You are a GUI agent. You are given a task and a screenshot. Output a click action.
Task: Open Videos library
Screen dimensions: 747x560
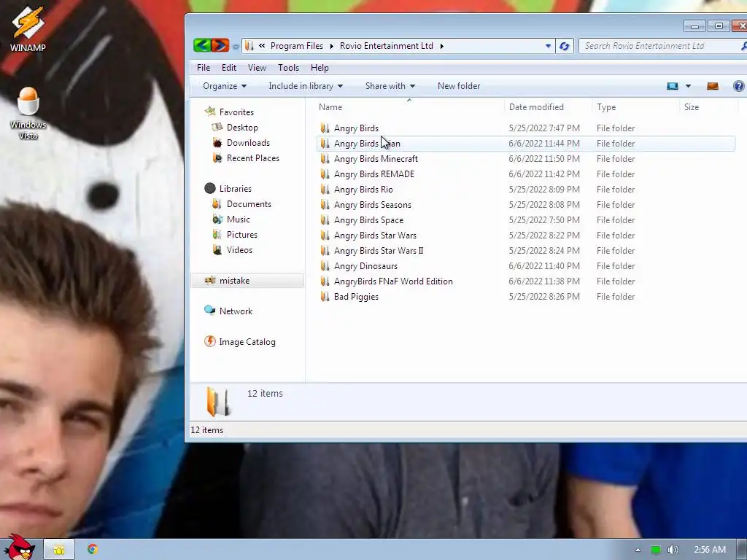239,250
